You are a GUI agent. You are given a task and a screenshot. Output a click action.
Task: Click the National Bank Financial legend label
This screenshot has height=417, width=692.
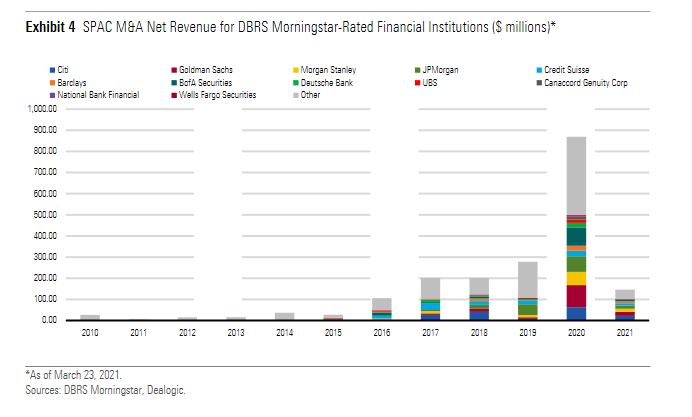97,94
